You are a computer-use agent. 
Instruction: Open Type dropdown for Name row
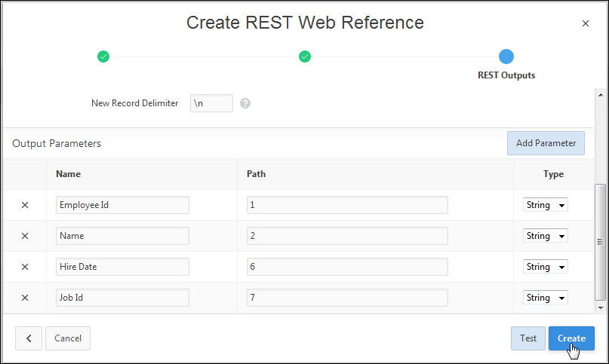(x=545, y=236)
